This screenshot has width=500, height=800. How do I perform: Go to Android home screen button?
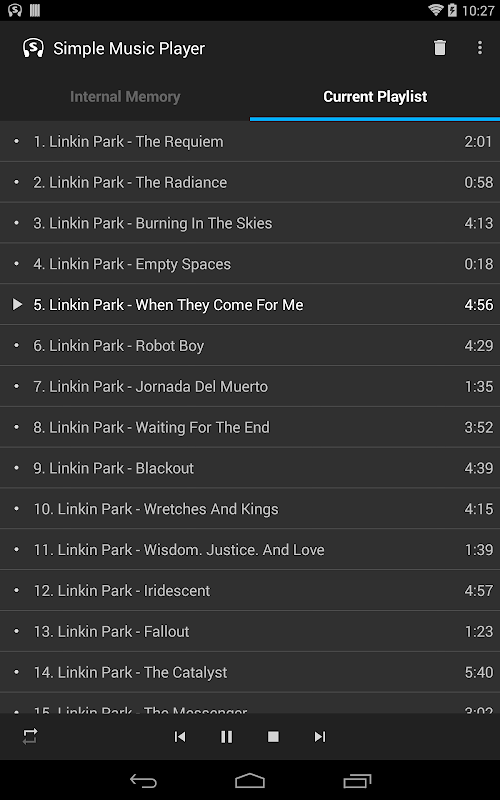tap(250, 781)
